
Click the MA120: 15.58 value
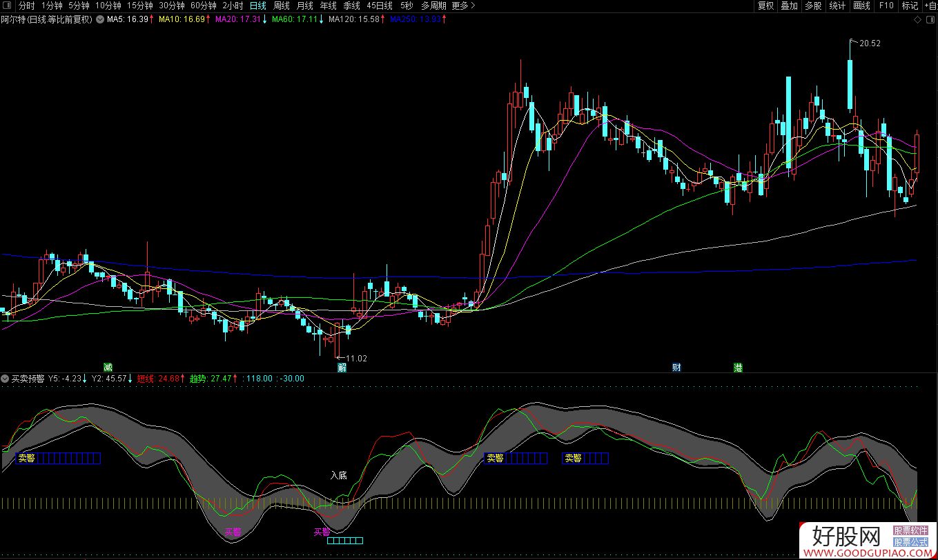point(354,19)
